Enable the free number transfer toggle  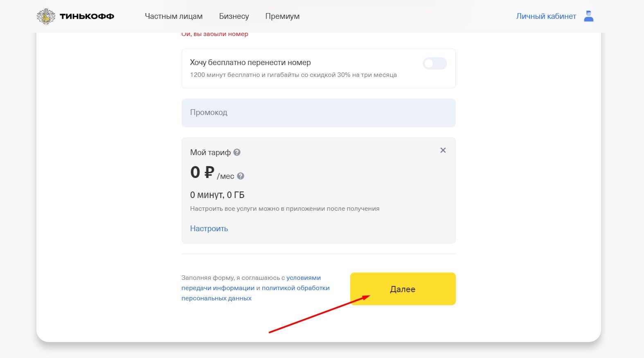point(435,63)
